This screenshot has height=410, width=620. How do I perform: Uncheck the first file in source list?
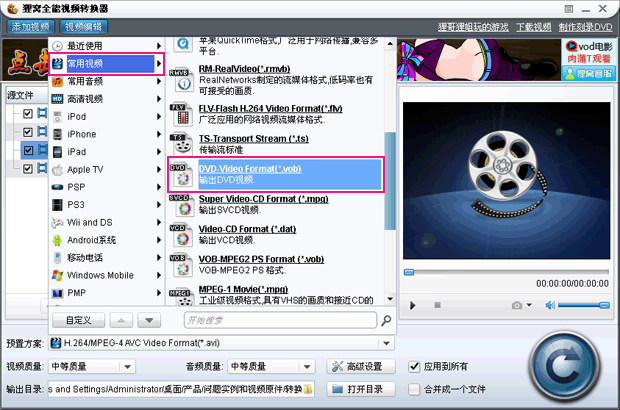click(x=28, y=114)
